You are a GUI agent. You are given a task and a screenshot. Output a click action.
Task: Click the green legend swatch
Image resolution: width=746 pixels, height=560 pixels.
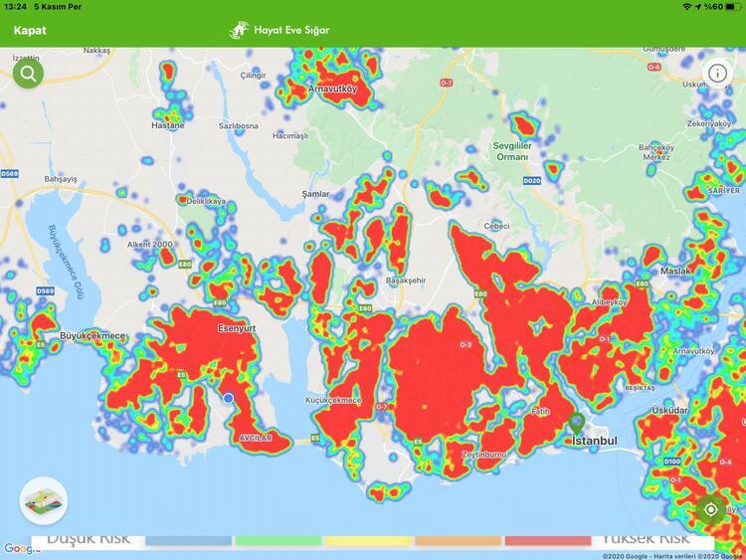point(279,540)
